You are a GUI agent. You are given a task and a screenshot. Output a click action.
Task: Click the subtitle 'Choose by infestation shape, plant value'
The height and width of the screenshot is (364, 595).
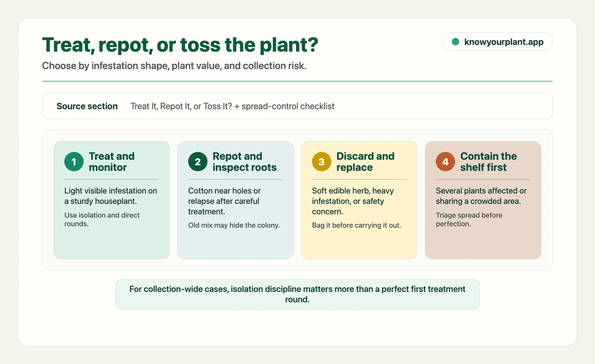point(174,66)
